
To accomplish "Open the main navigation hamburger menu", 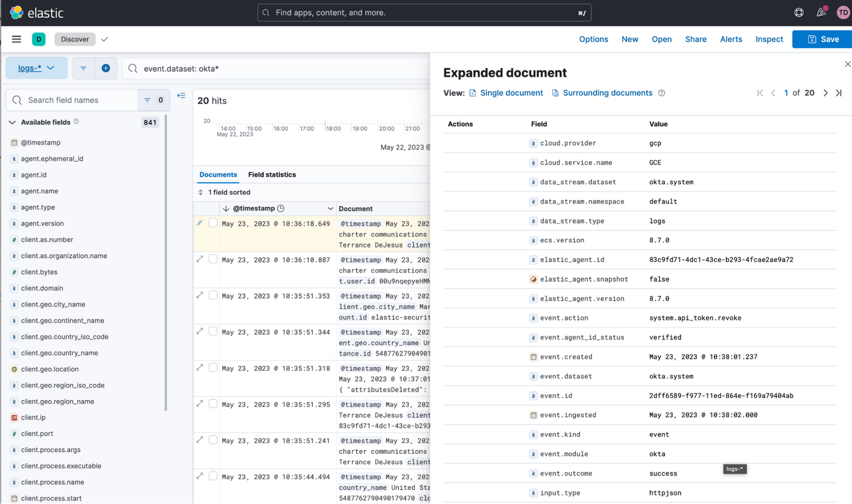I will (x=16, y=39).
